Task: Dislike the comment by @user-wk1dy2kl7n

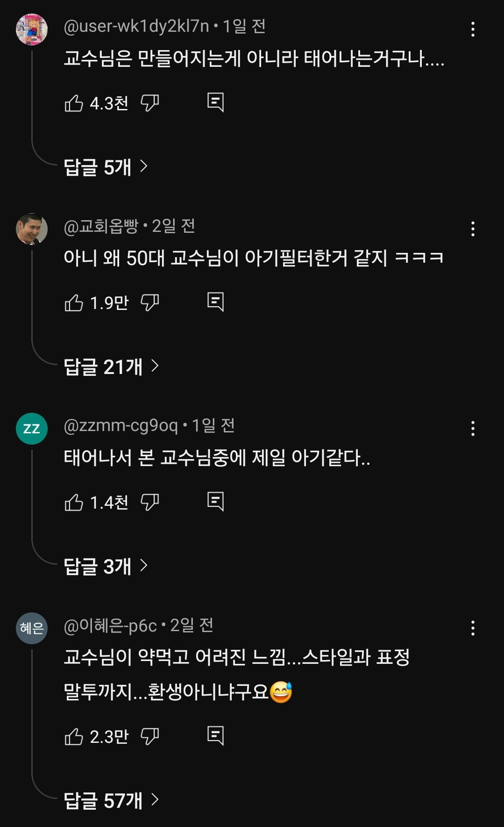Action: pyautogui.click(x=150, y=103)
